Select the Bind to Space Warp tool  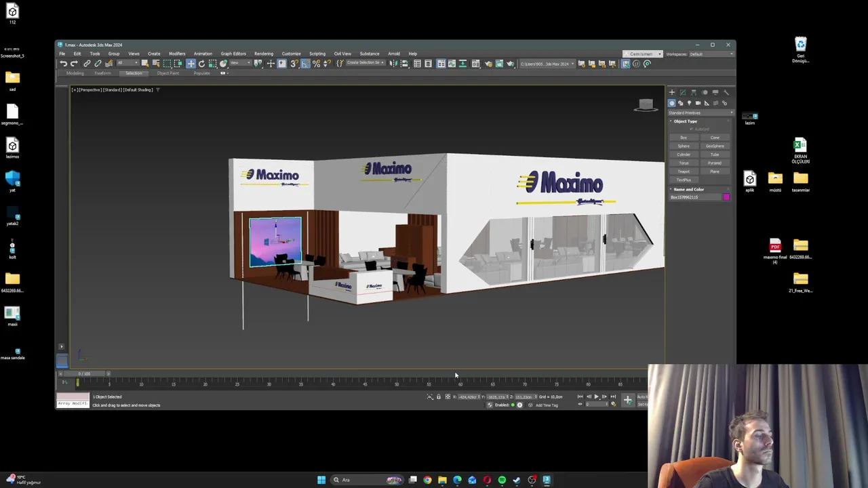(x=108, y=64)
